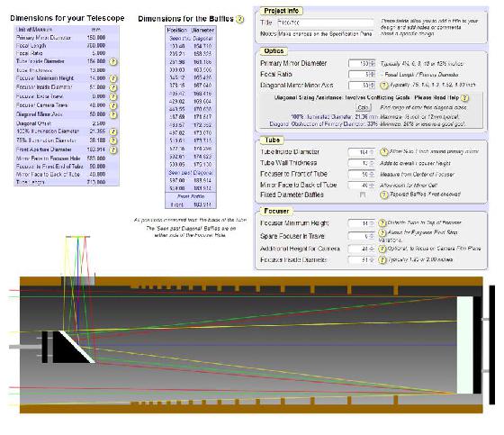
Task: Toggle the Fixed Diameter Baffles checkbox
Action: 363,195
